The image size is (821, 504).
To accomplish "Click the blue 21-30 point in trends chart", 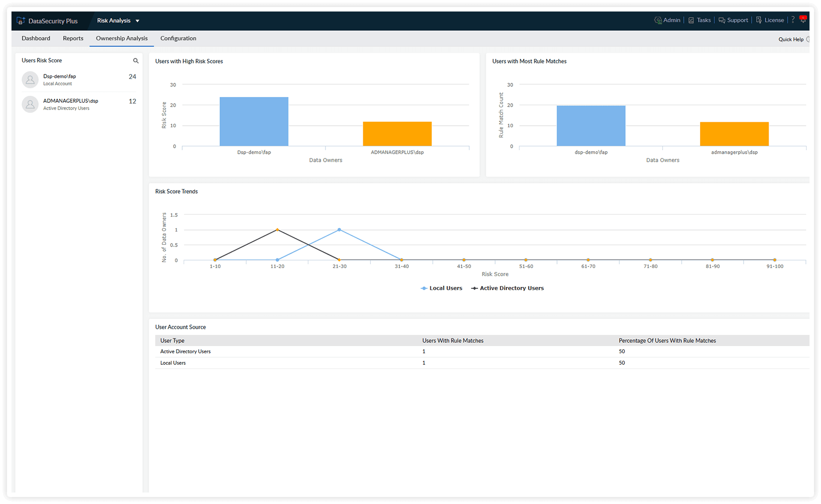I will click(339, 230).
